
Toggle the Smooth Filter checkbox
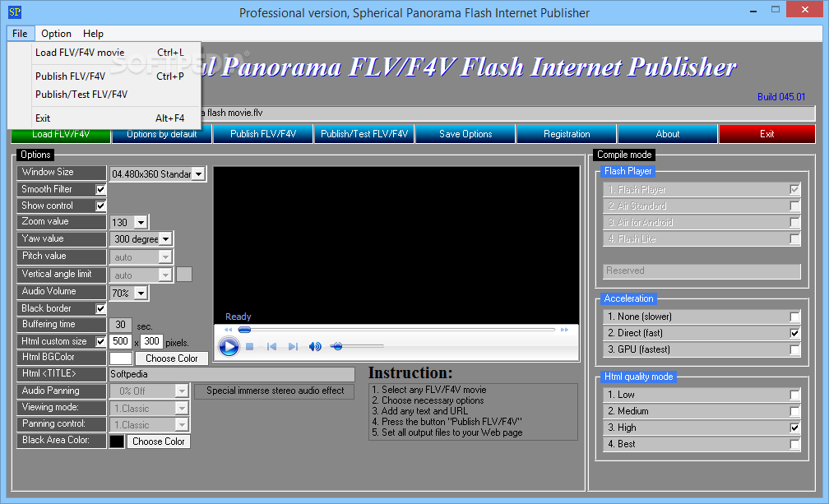tap(100, 189)
